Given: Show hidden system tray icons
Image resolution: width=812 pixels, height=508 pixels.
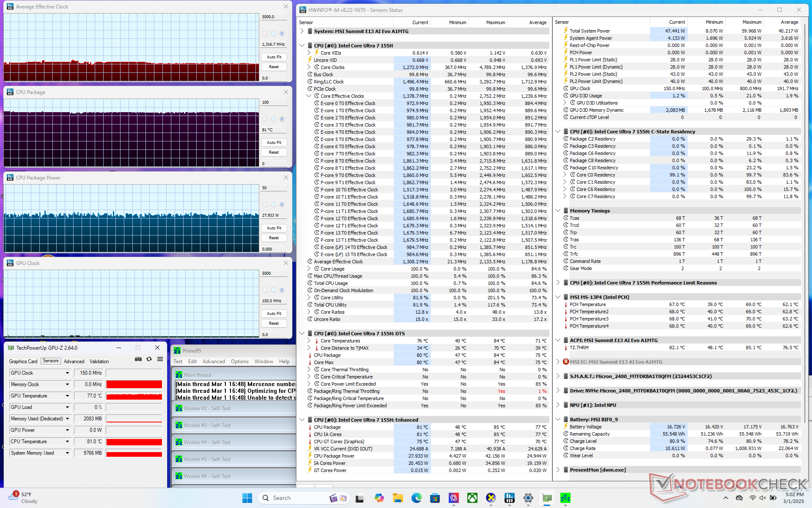Looking at the screenshot, I should (x=726, y=498).
